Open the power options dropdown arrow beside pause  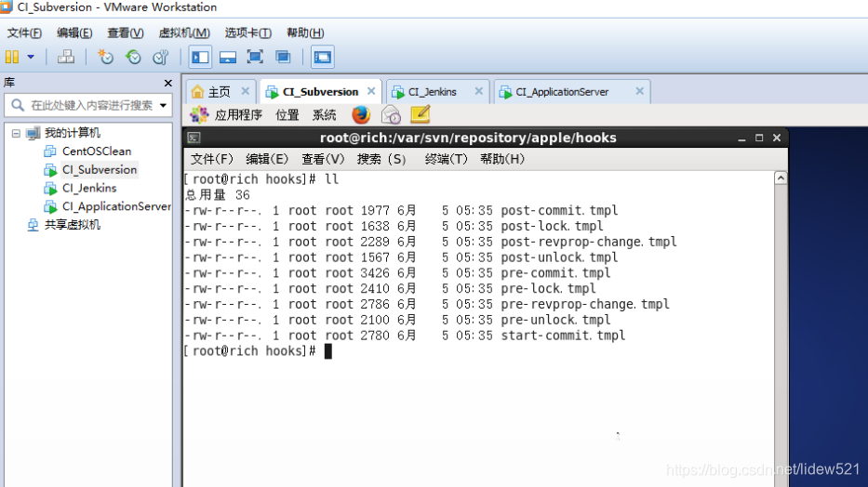coord(31,57)
